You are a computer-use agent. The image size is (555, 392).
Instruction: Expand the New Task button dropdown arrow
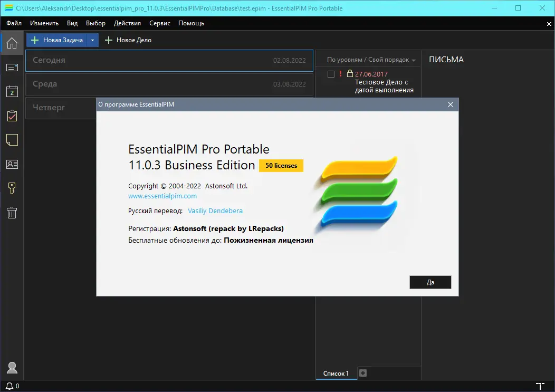(x=92, y=40)
